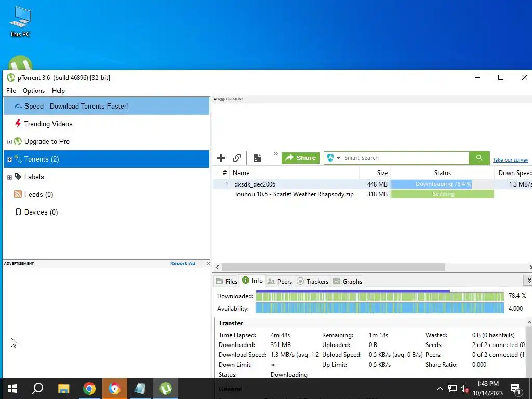Open the This PC desktop icon

pos(20,21)
